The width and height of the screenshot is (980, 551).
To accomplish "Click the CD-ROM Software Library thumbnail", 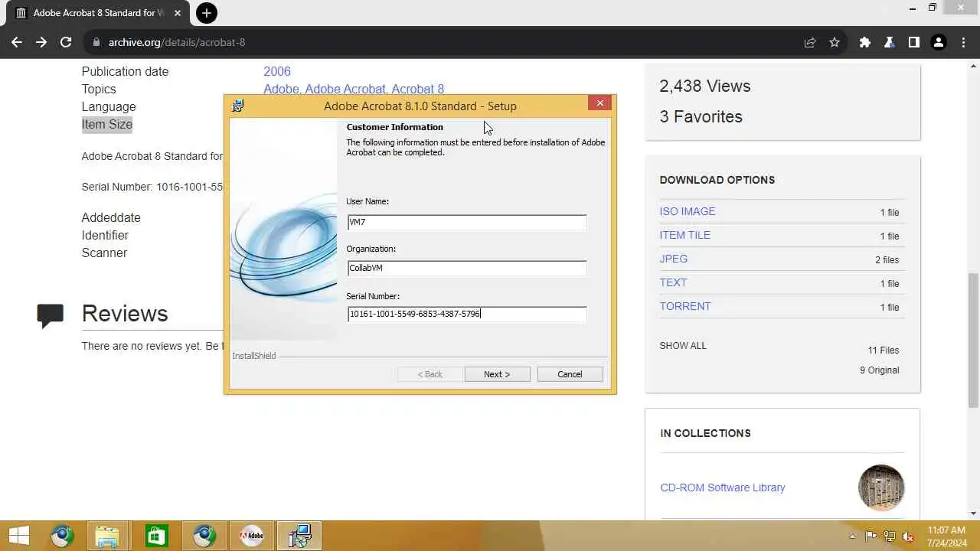I will click(881, 487).
